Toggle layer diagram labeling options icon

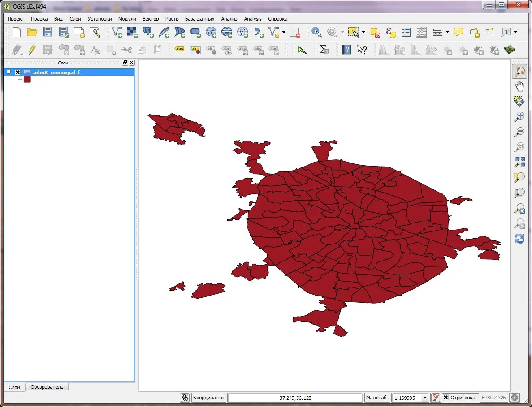coord(195,50)
